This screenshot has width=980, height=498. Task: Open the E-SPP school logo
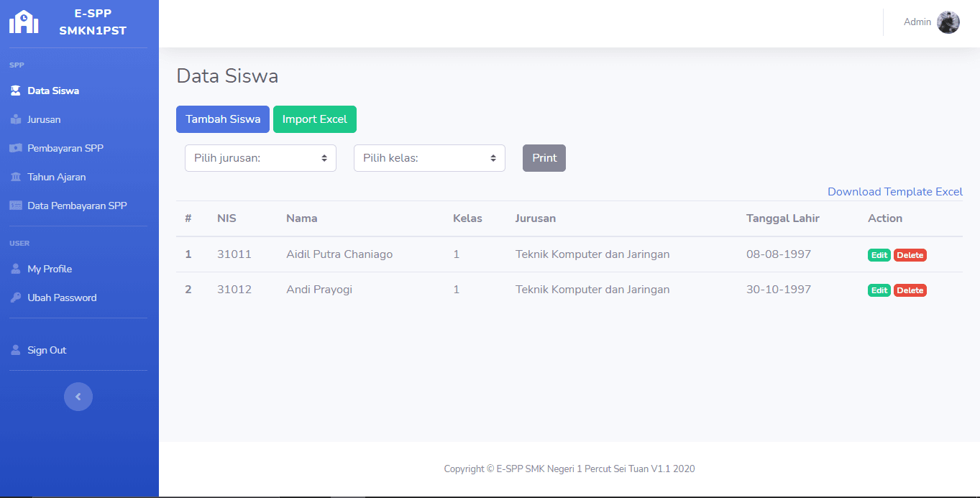(x=24, y=22)
